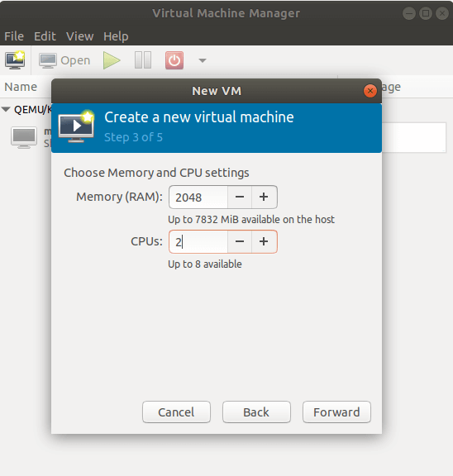This screenshot has height=476, width=453.
Task: Click 'Up to 8 available' text
Action: click(x=205, y=264)
